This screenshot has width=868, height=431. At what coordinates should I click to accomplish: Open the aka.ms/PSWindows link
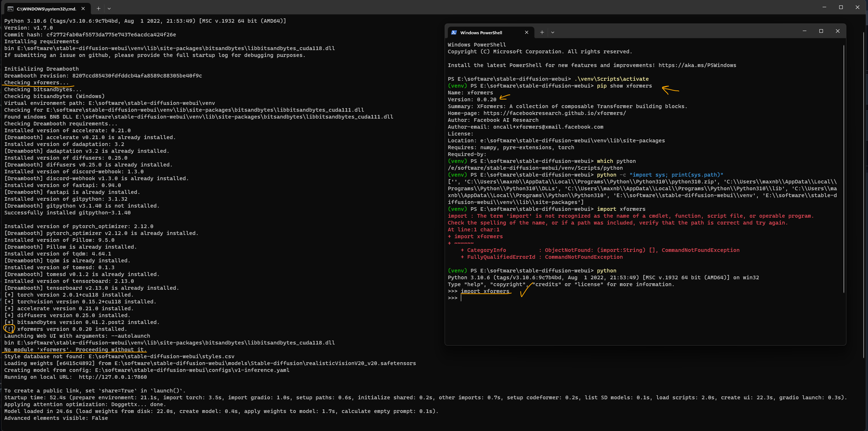[697, 65]
